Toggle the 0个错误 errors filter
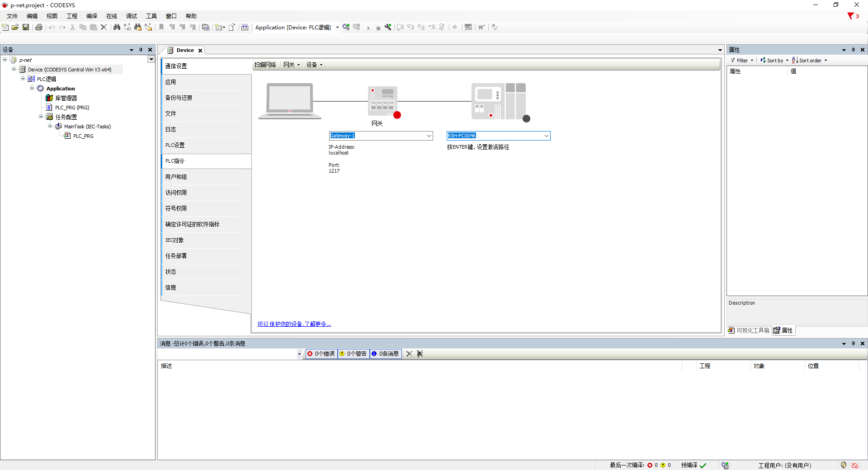 click(x=321, y=354)
